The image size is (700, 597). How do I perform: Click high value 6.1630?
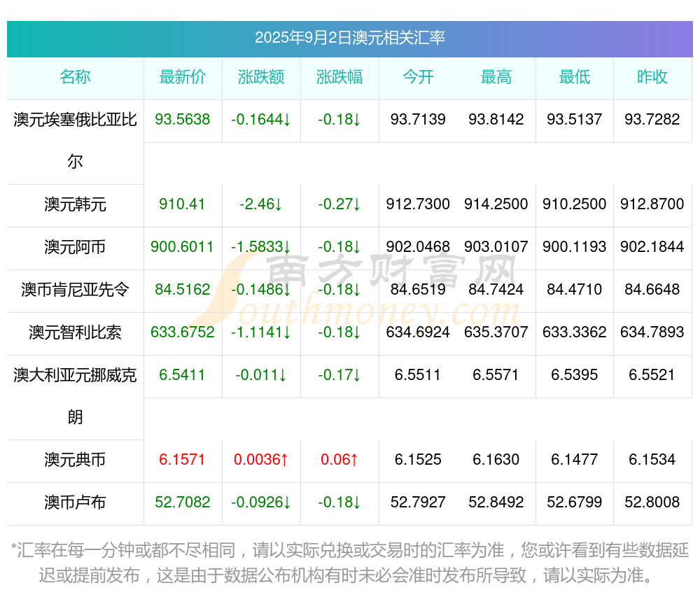pyautogui.click(x=496, y=460)
